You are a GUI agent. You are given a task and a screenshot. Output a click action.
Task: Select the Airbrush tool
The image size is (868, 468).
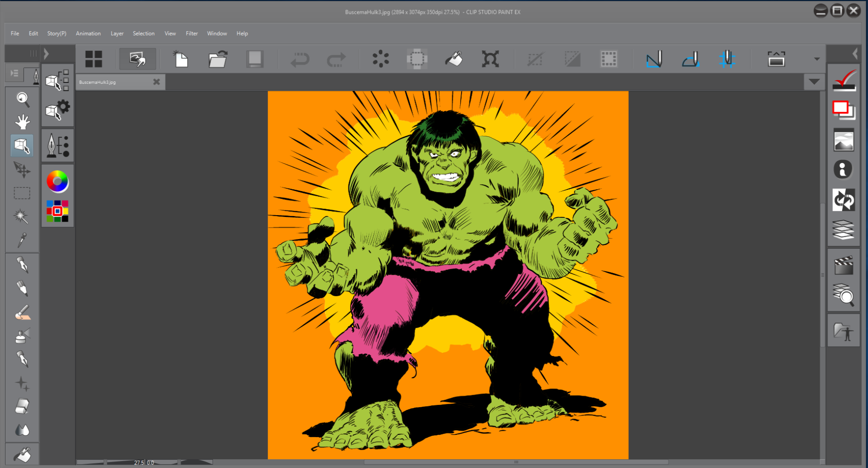[22, 336]
